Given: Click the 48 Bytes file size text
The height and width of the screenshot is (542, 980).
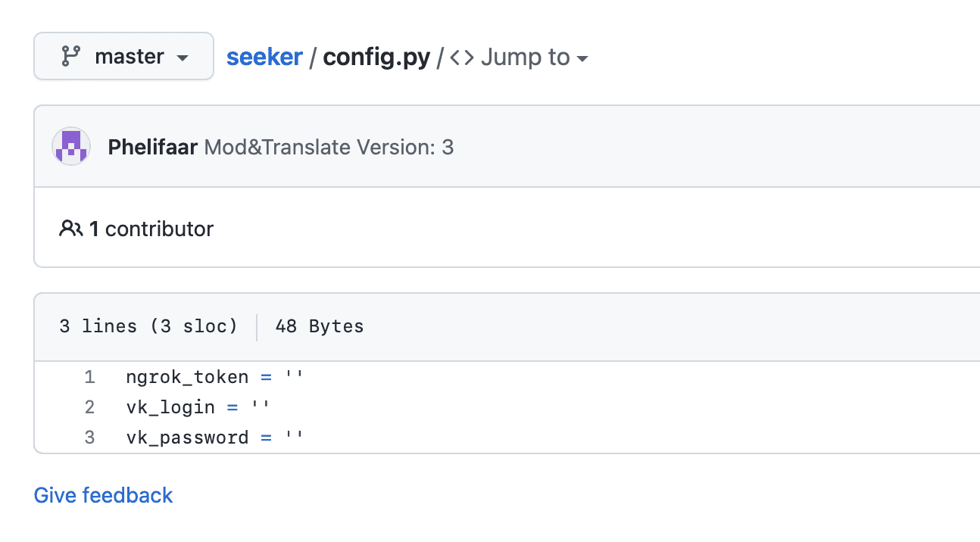Looking at the screenshot, I should [319, 326].
